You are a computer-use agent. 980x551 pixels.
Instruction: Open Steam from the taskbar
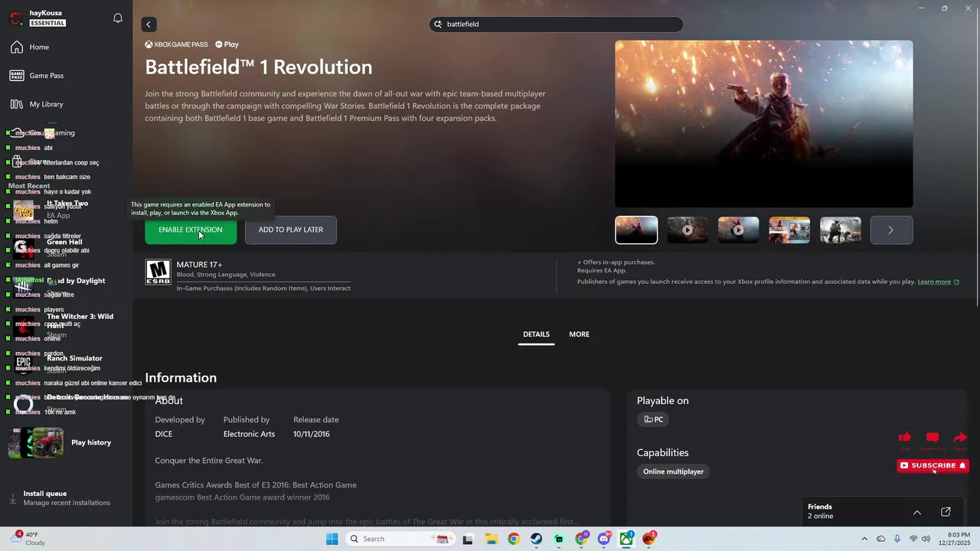[537, 539]
